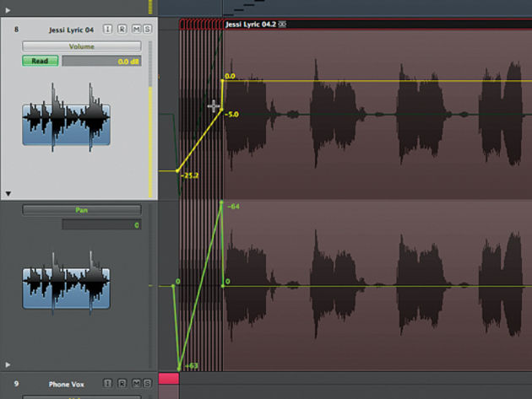Expand the Pan sub-lane disclosure triangle

(x=8, y=364)
